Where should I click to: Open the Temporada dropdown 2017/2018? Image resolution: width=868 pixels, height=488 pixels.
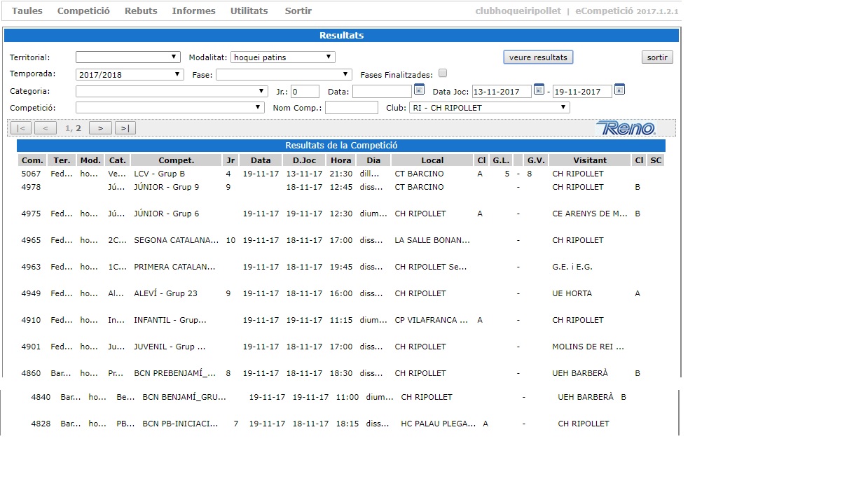130,74
